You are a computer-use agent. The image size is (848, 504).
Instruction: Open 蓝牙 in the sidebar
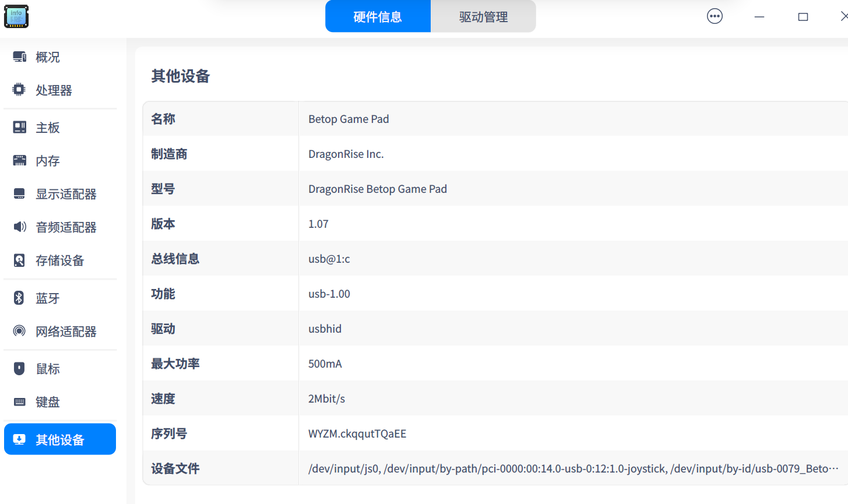60,298
